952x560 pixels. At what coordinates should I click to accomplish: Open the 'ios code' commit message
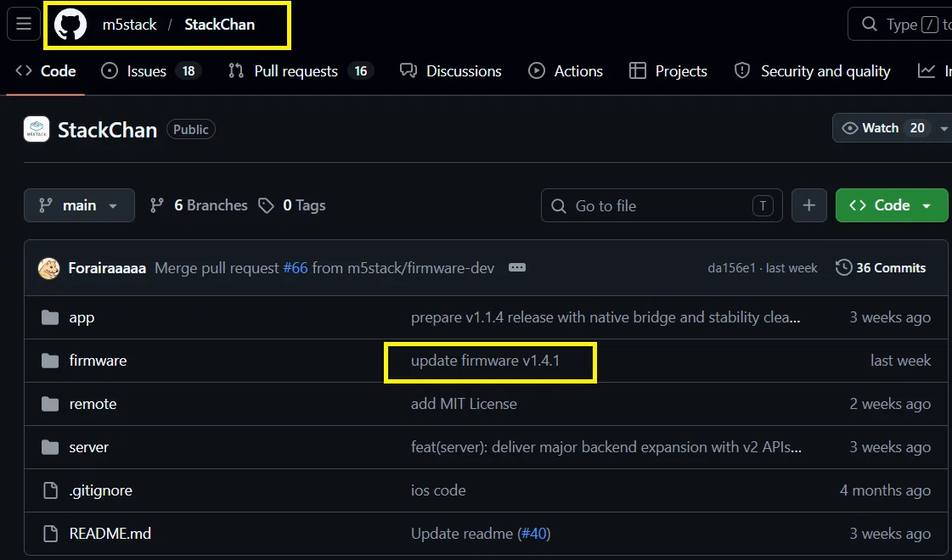(438, 490)
